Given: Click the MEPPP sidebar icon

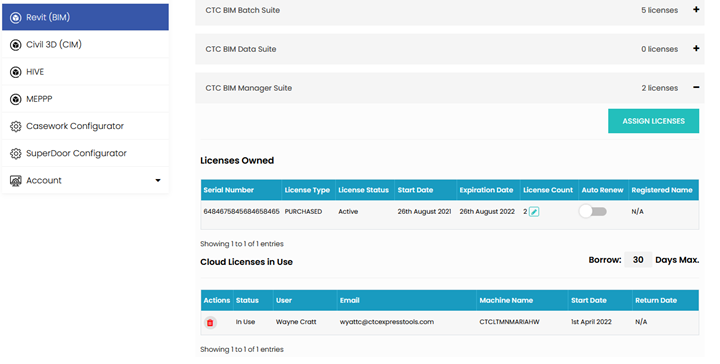Looking at the screenshot, I should [x=16, y=99].
